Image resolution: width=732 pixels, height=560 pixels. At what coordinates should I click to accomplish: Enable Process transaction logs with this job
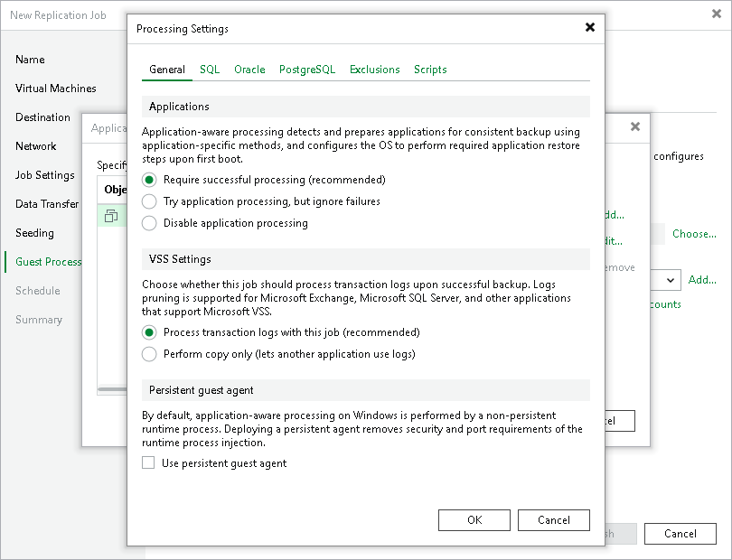150,332
